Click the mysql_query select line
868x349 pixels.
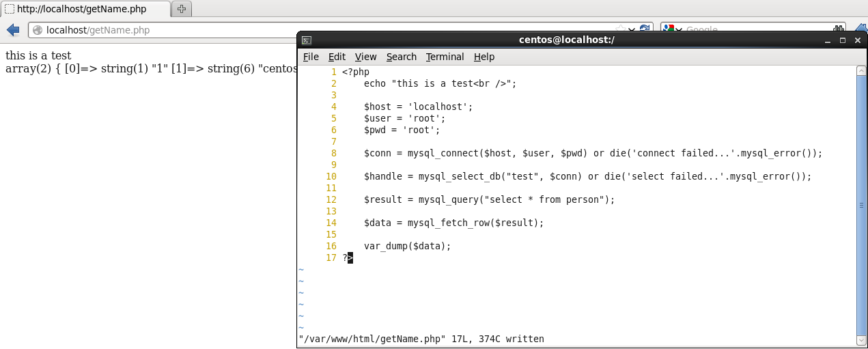click(x=490, y=199)
